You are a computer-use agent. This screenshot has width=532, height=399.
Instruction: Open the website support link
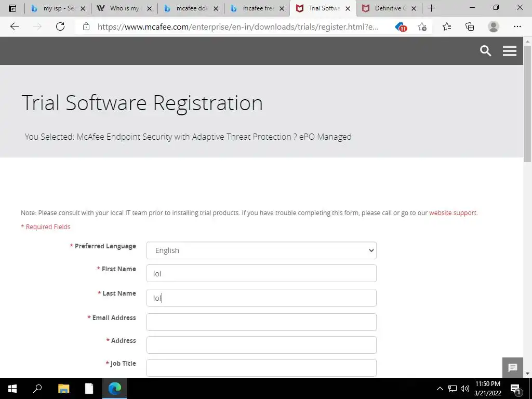453,212
